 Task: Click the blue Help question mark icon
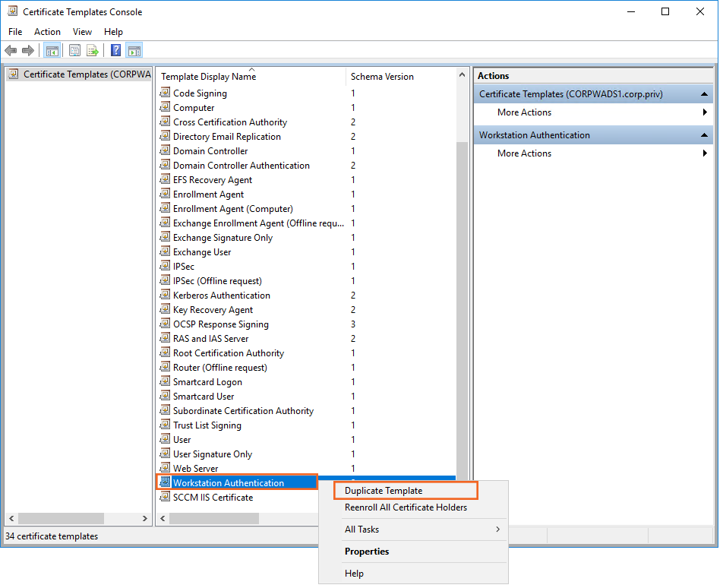[x=116, y=51]
